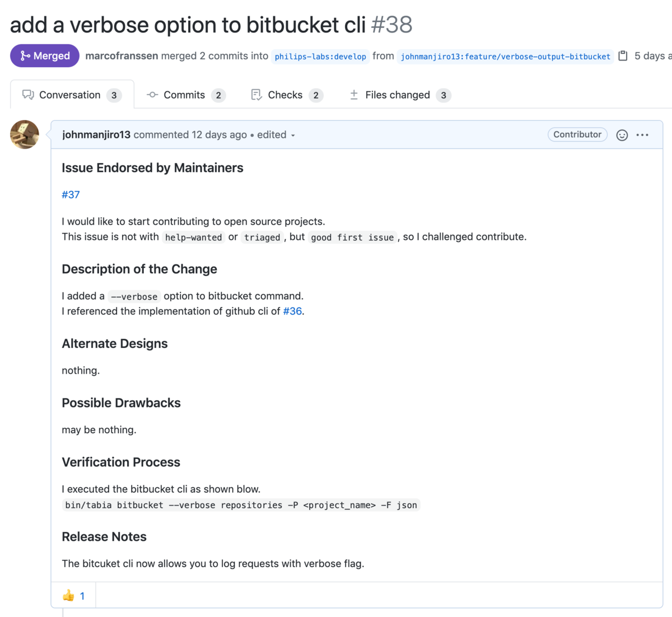Click the Files changed plus-minus icon
The width and height of the screenshot is (672, 617).
click(354, 95)
